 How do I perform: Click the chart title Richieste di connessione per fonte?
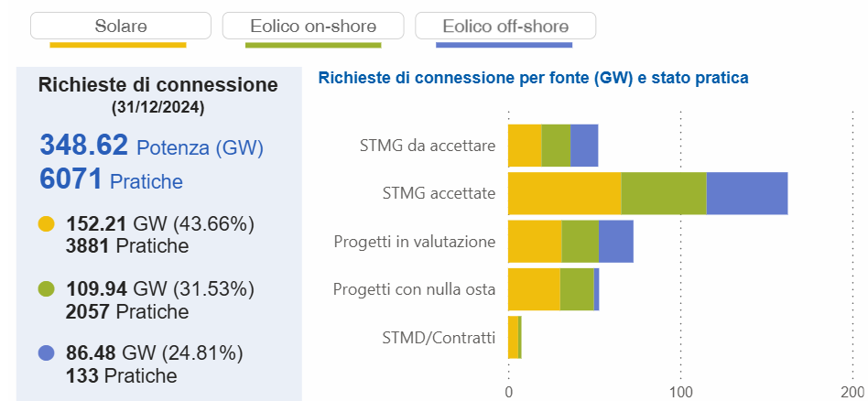coord(533,78)
